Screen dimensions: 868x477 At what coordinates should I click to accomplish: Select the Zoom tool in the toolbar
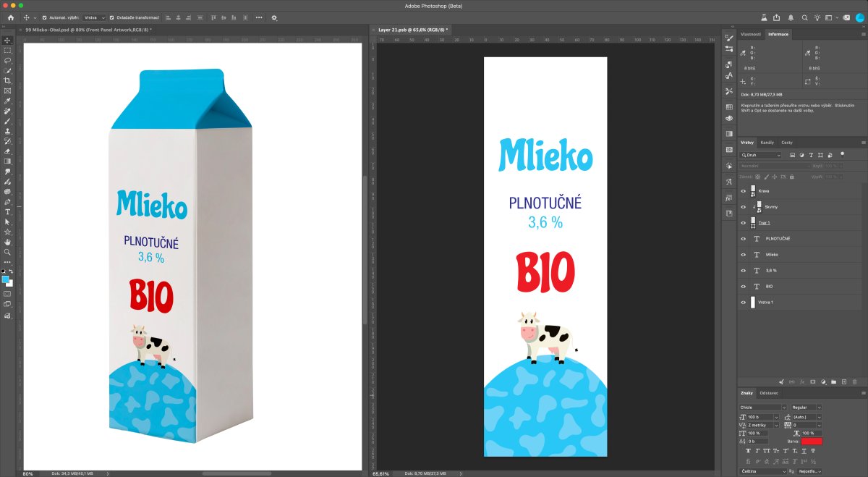[7, 252]
